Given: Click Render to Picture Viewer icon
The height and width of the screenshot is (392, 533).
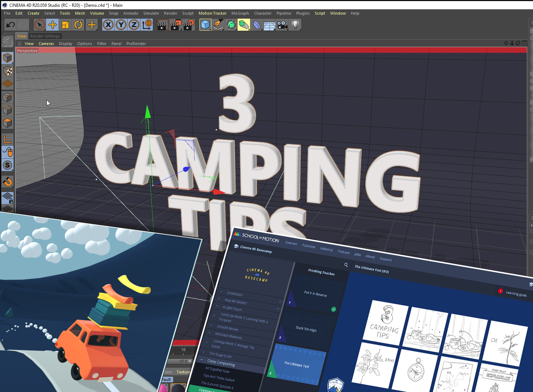Looking at the screenshot, I should click(176, 25).
